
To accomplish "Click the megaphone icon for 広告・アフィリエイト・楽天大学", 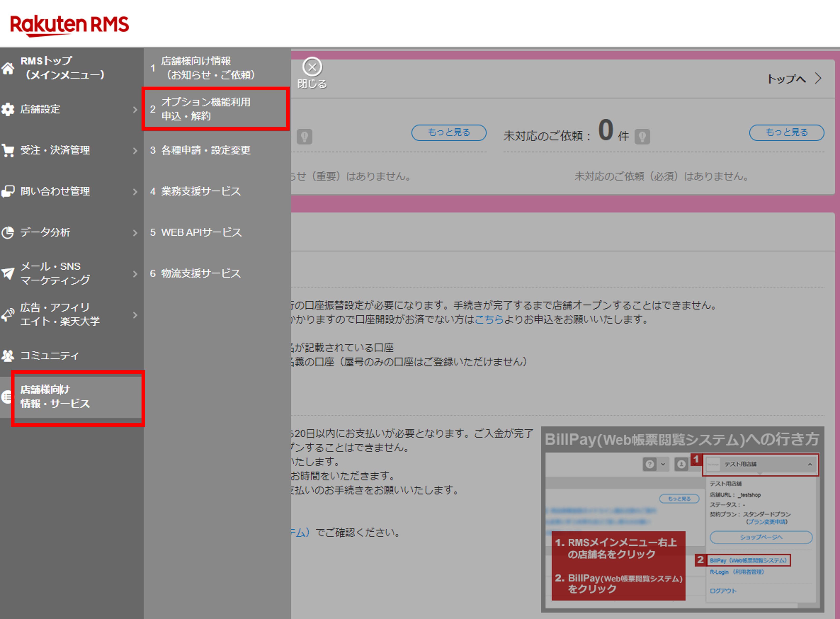I will (7, 314).
